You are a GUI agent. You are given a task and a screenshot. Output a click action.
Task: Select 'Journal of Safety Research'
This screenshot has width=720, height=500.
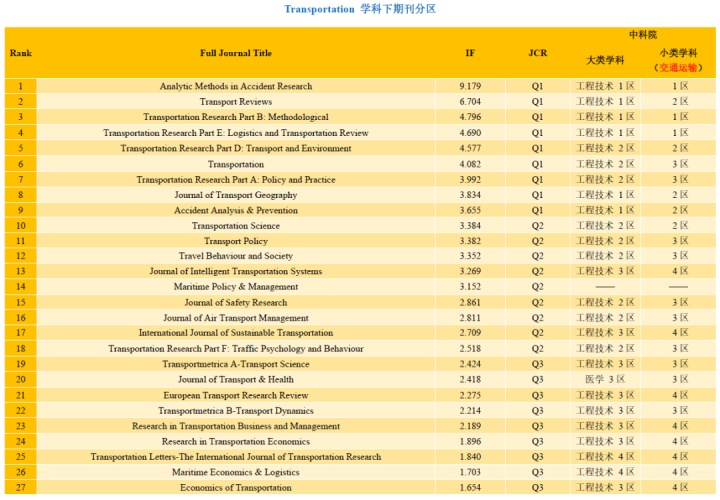(x=236, y=303)
